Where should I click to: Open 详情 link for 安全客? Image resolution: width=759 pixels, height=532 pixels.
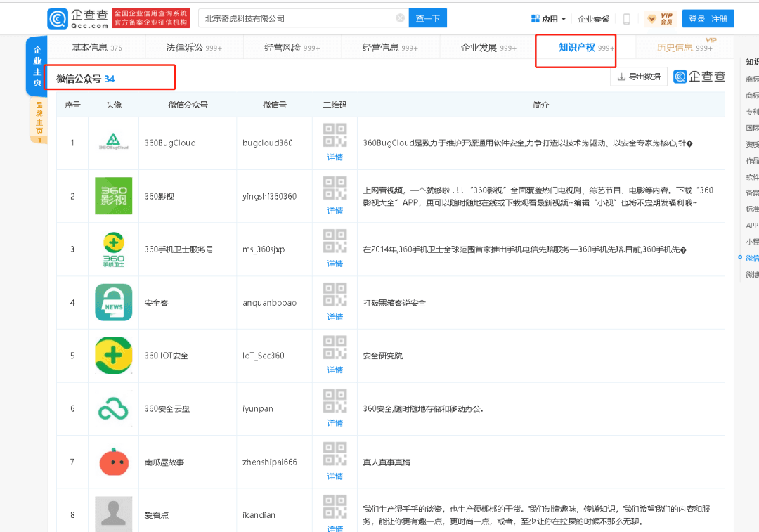[x=335, y=317]
